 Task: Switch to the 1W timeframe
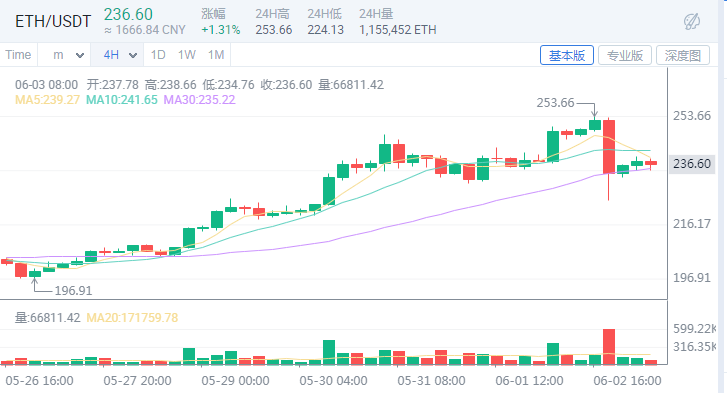(187, 55)
